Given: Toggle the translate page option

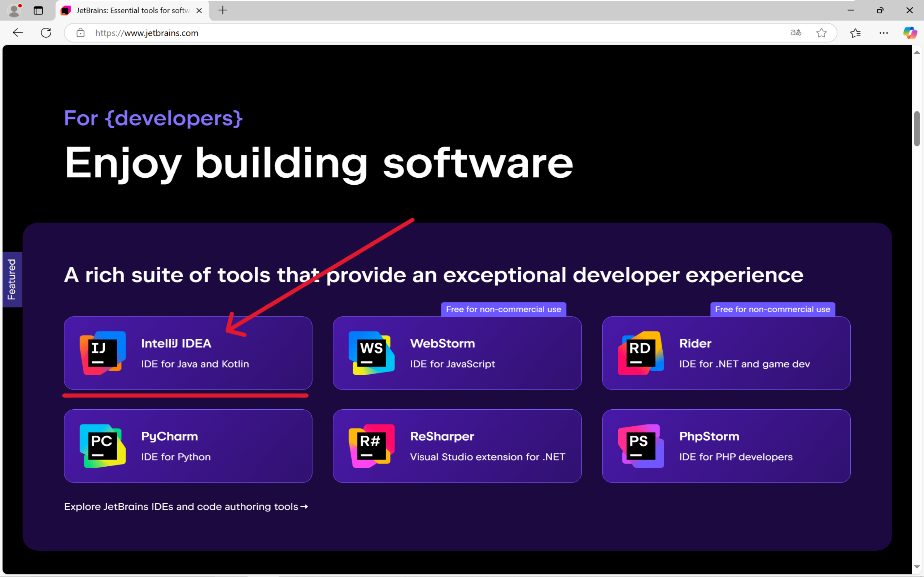Looking at the screenshot, I should pos(796,33).
